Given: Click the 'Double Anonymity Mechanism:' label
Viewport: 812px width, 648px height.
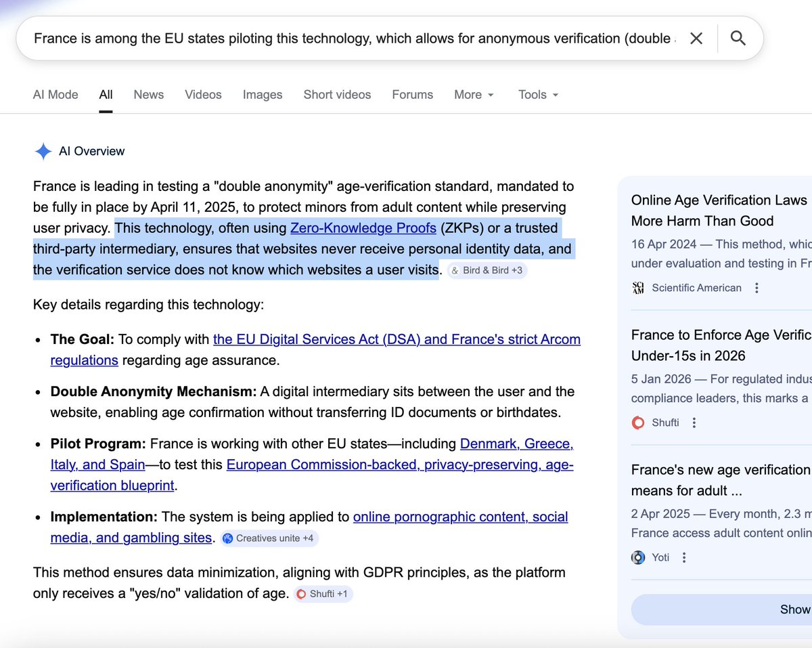Looking at the screenshot, I should click(x=154, y=391).
